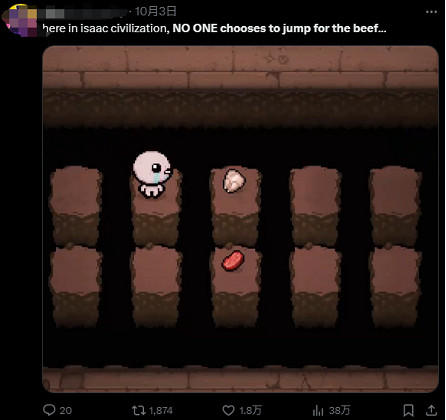Open the embedded game image full view
This screenshot has width=446, height=420.
240,219
